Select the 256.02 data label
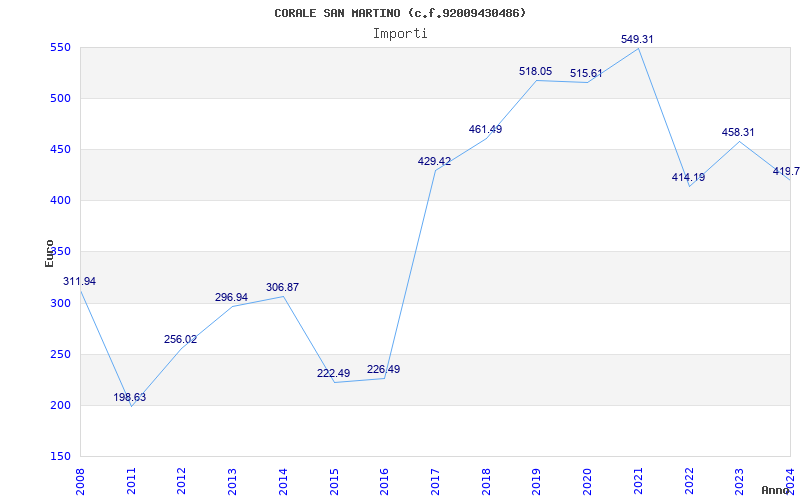This screenshot has height=500, width=800. 181,339
